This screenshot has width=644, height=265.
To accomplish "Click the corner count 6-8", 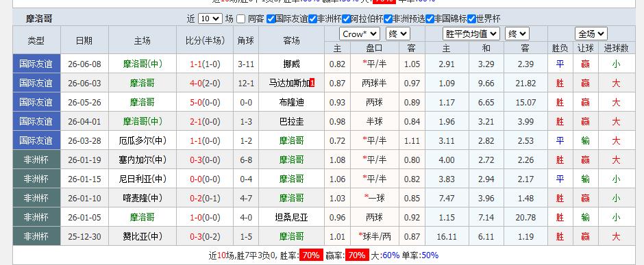I will pyautogui.click(x=246, y=160).
